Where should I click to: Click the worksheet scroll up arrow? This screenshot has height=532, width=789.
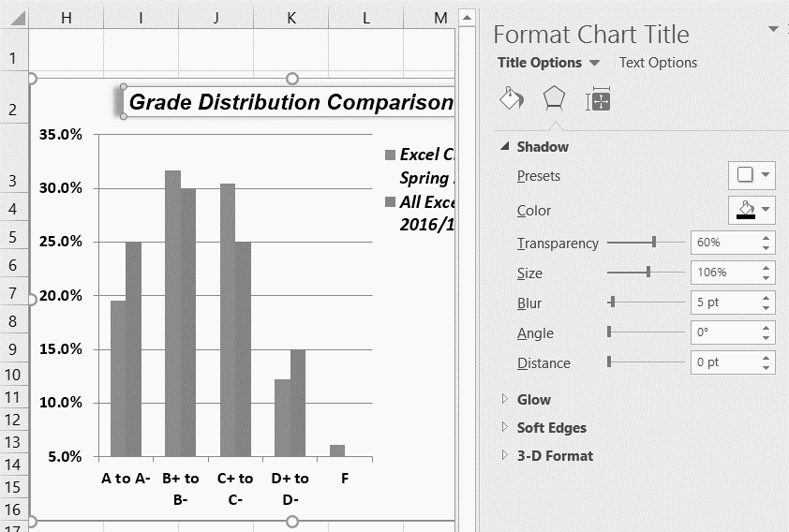467,18
